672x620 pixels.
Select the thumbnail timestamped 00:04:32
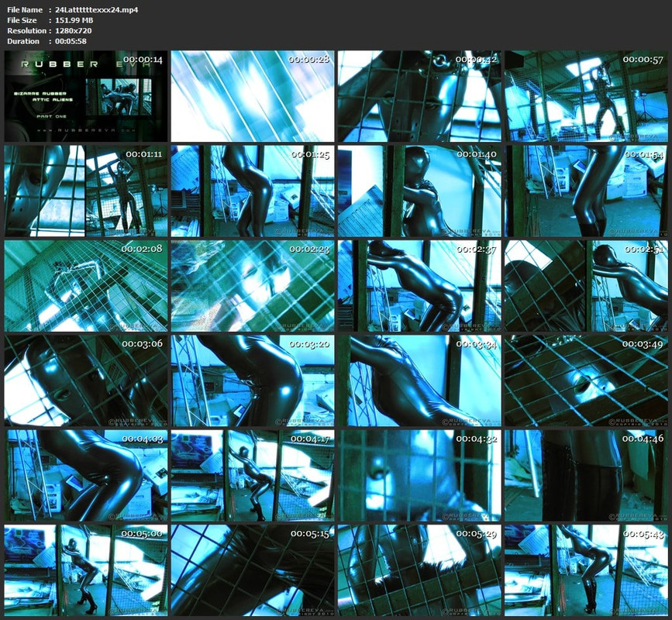point(419,476)
